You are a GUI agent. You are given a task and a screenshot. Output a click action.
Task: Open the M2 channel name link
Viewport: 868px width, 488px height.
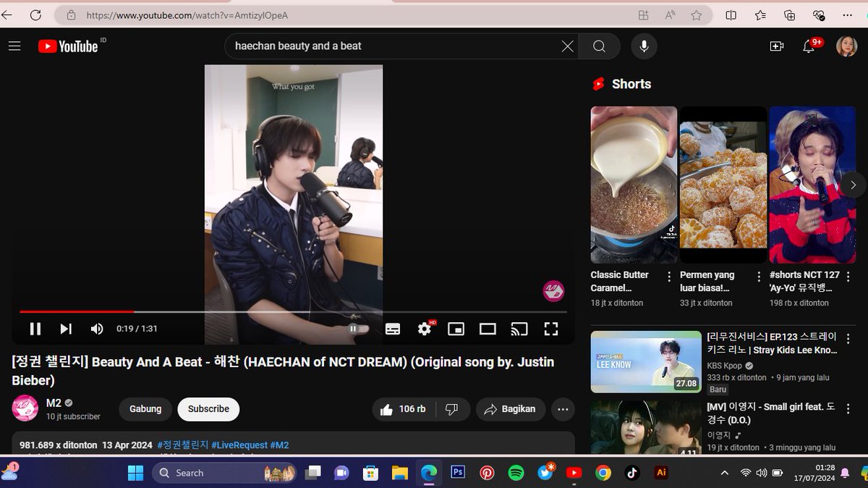(54, 403)
